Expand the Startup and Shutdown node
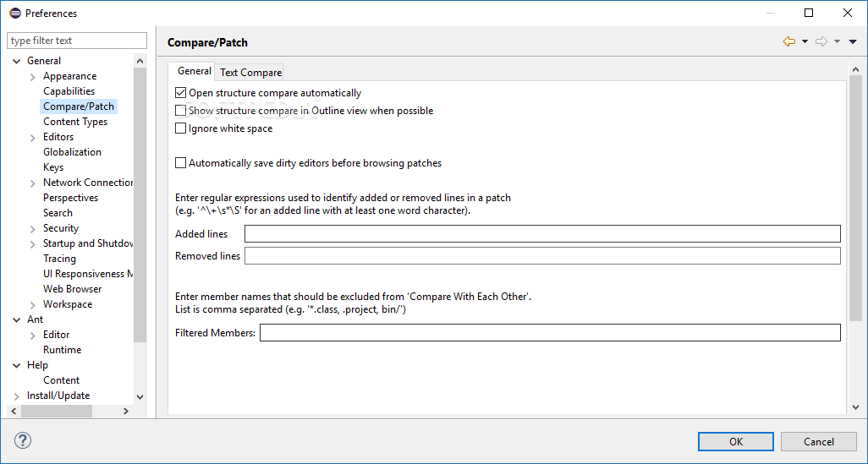 33,243
